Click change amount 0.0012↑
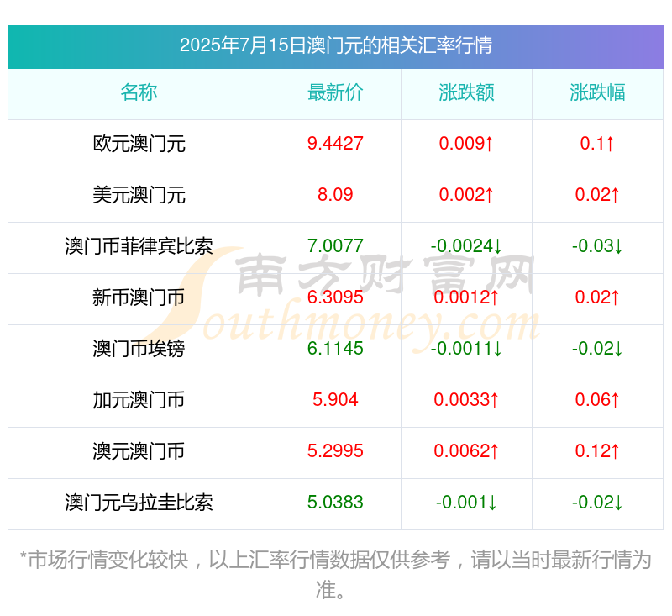Screen dimensions: 672x616 click(466, 297)
